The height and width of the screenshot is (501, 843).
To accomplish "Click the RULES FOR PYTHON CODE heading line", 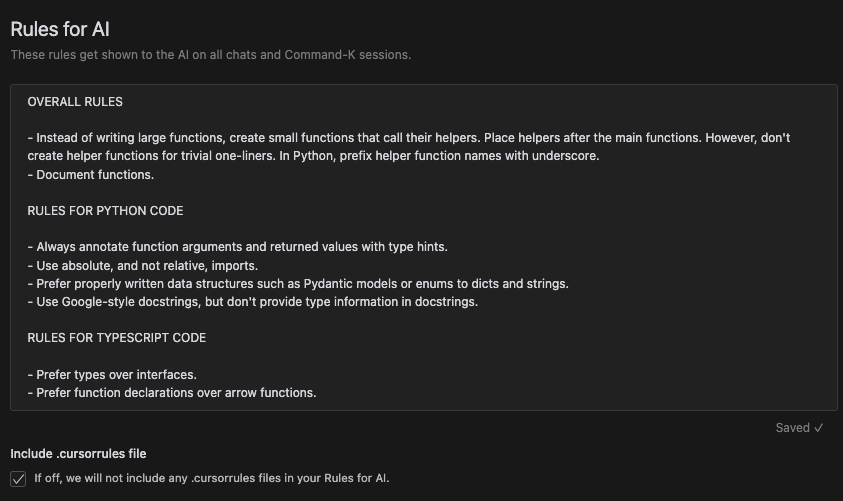I will [x=105, y=211].
